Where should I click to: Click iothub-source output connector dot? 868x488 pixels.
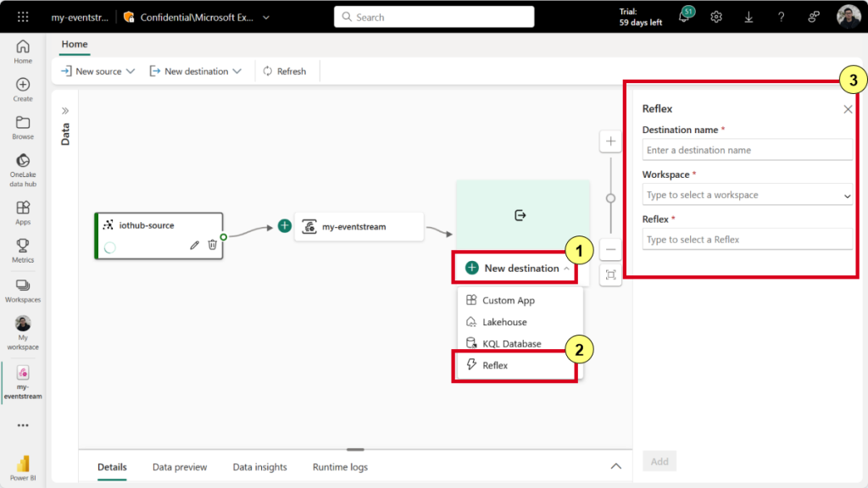[x=224, y=237]
